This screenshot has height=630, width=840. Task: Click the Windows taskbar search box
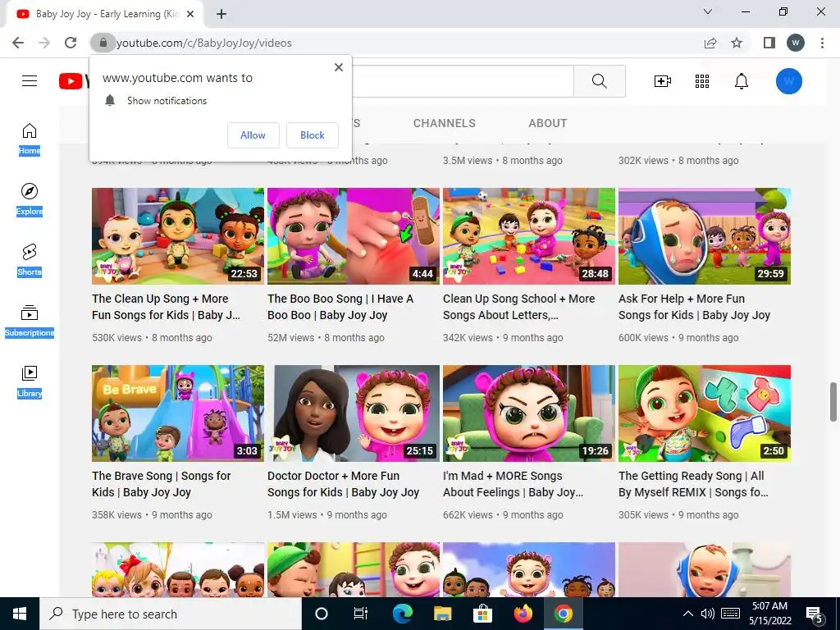(171, 614)
